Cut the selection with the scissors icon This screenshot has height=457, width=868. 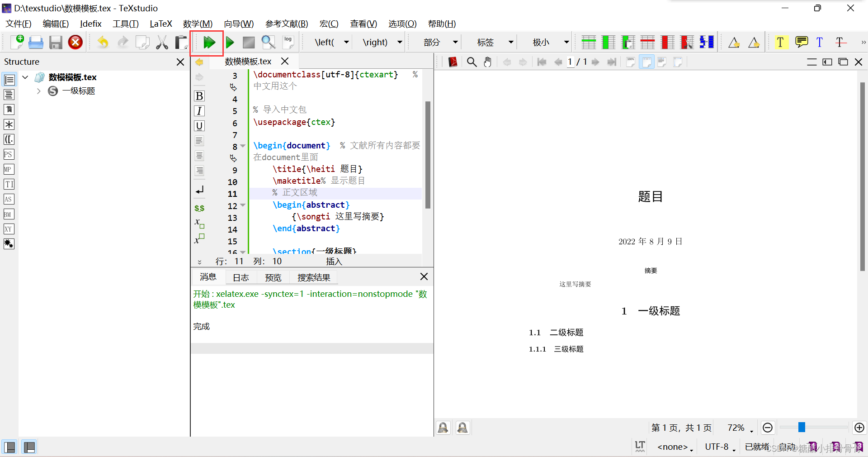[162, 43]
